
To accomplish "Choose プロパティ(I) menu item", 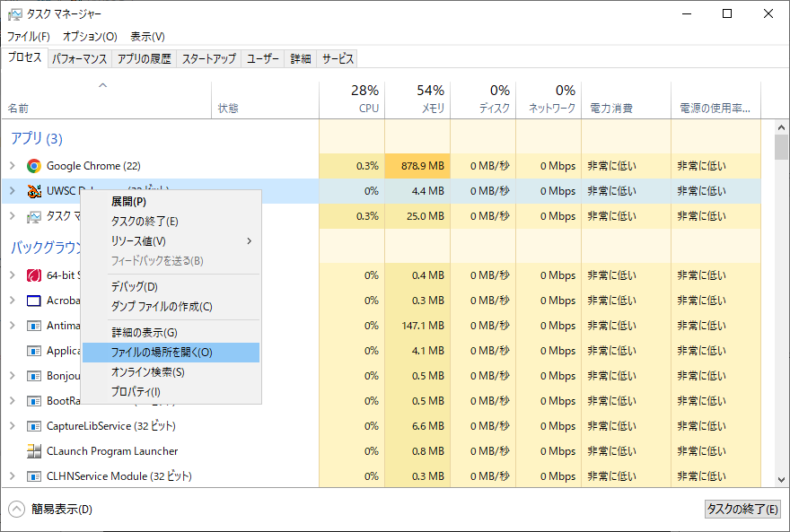I will pyautogui.click(x=171, y=391).
